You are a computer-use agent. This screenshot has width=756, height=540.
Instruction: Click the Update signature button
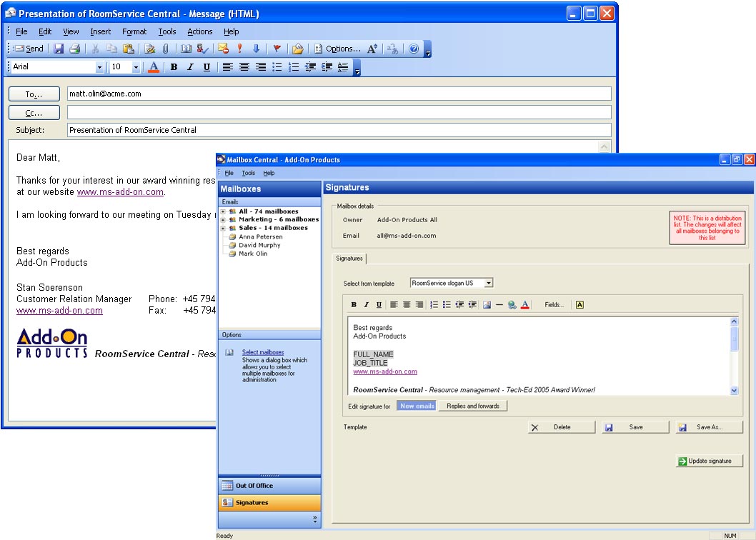tap(710, 461)
